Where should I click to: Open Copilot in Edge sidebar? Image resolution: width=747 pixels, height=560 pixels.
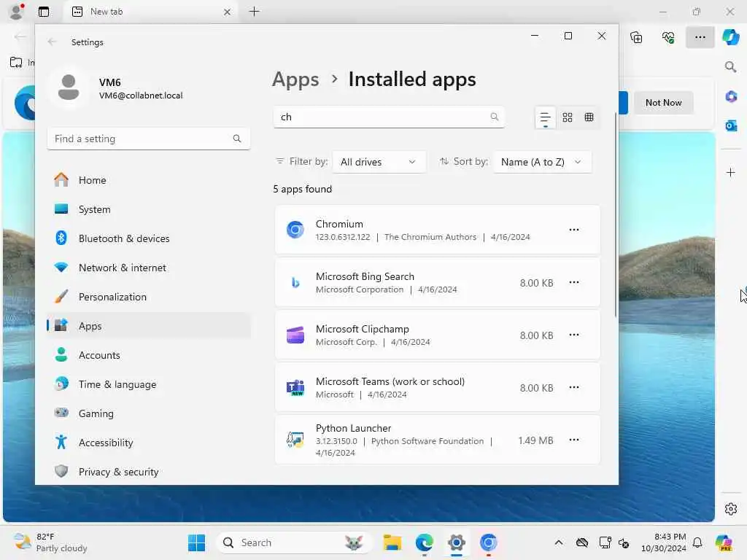pyautogui.click(x=730, y=36)
